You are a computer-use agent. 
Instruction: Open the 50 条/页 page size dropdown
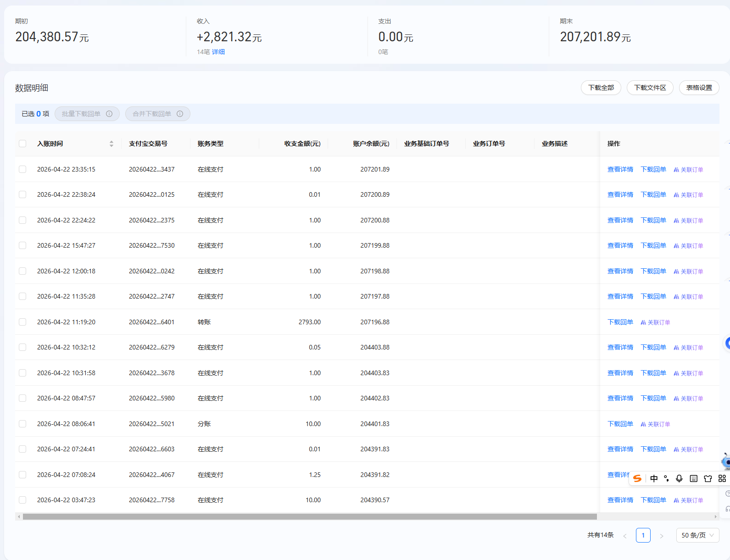coord(697,535)
